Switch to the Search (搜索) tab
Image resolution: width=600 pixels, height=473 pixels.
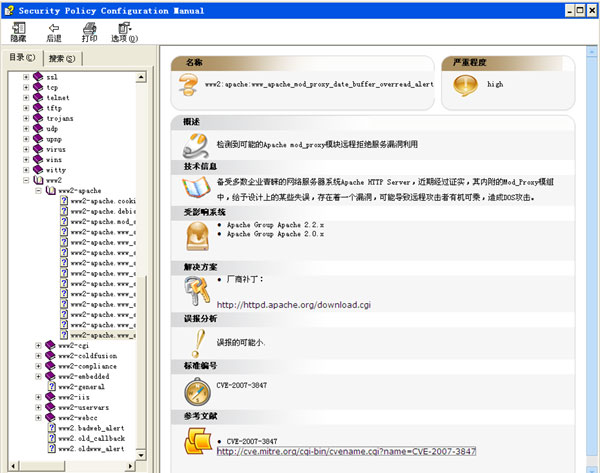[x=62, y=59]
